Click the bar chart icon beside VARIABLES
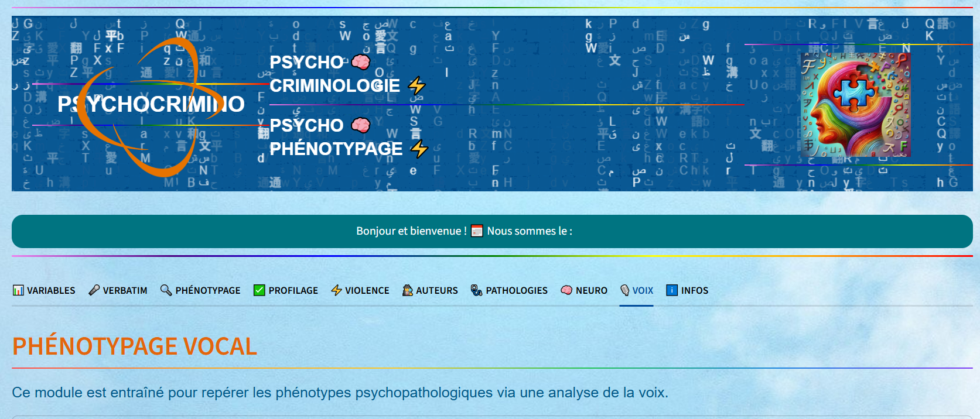980x419 pixels. point(18,290)
